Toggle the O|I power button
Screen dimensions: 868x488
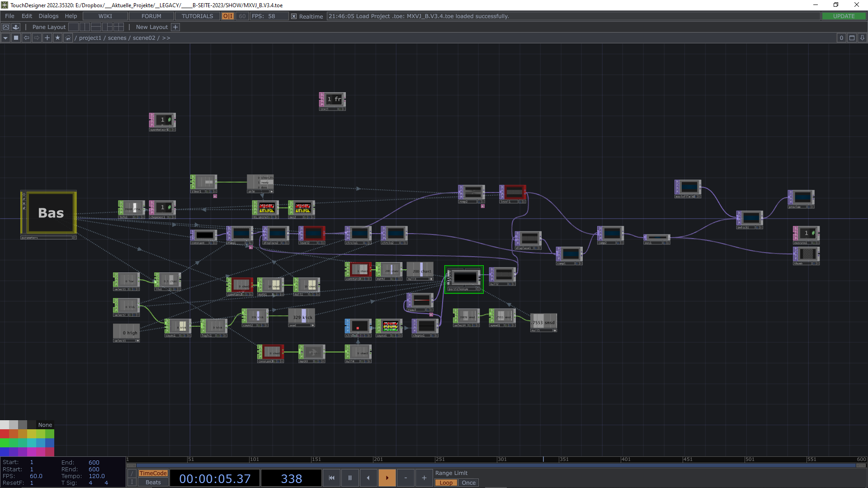click(x=228, y=16)
